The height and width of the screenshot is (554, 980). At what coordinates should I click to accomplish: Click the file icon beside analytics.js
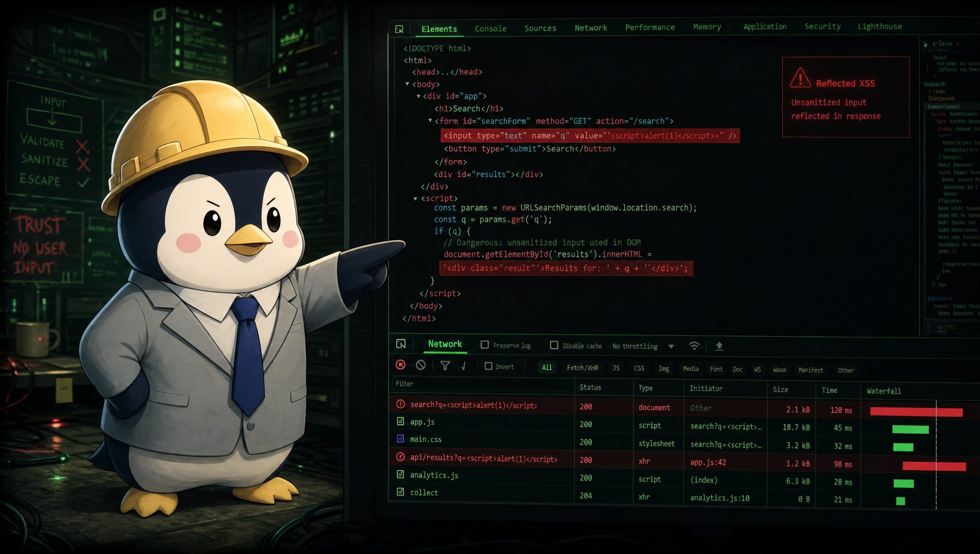tap(400, 474)
